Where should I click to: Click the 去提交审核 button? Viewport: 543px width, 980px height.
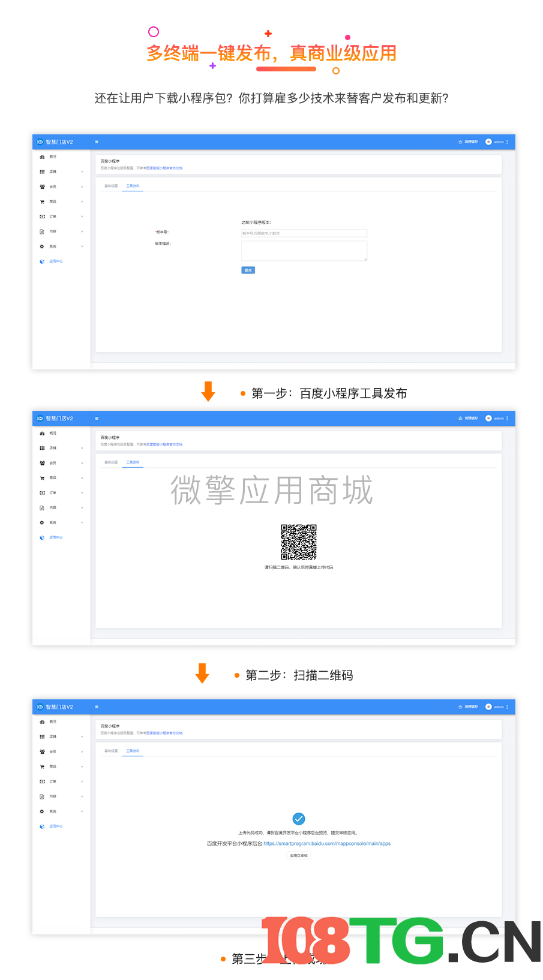(299, 856)
